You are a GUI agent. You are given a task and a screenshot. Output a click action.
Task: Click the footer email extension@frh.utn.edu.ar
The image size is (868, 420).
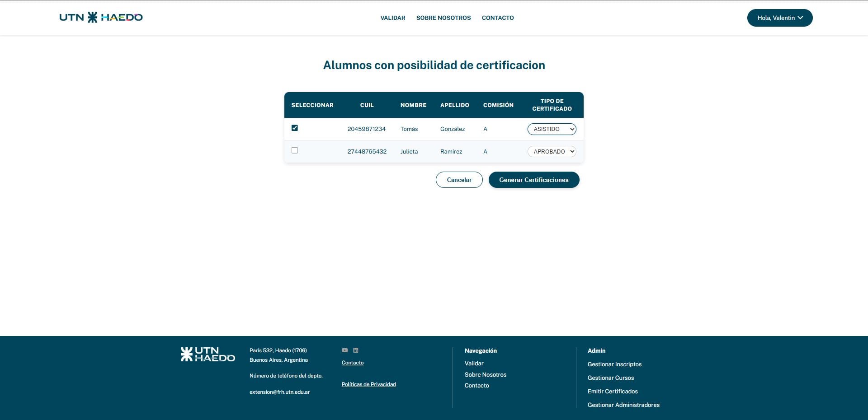[x=280, y=392]
